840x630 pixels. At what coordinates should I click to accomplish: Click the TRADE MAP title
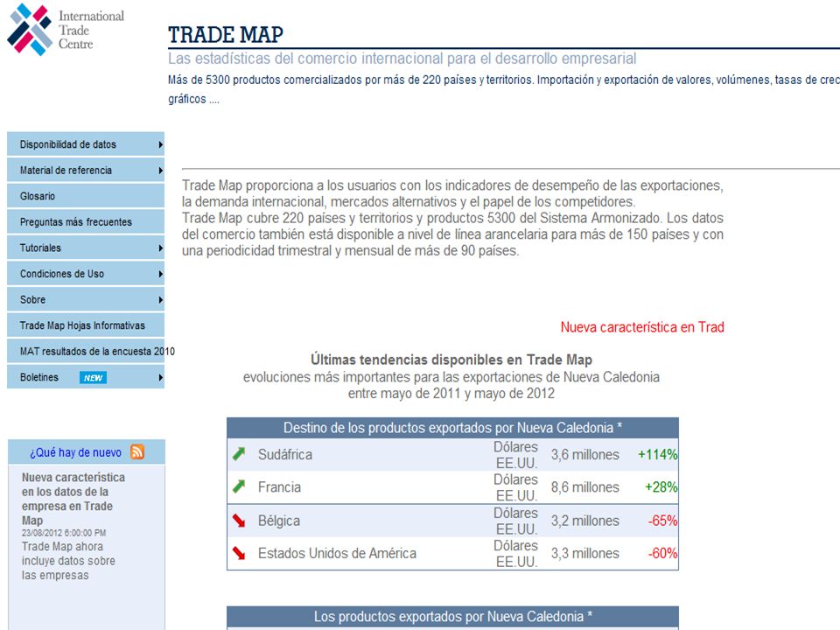click(226, 35)
